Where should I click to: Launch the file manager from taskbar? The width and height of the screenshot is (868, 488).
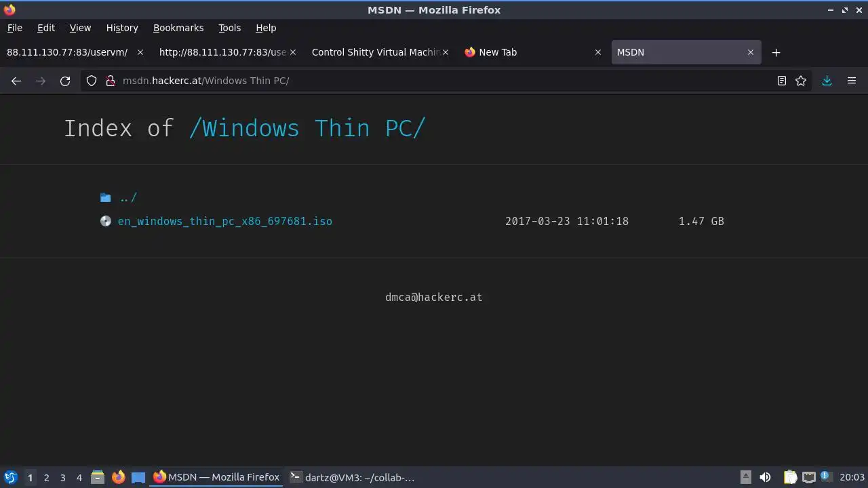pos(98,477)
